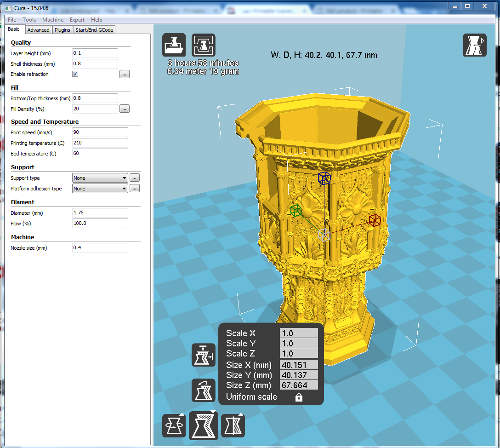Open the Expert menu
This screenshot has width=500, height=448.
coord(77,20)
